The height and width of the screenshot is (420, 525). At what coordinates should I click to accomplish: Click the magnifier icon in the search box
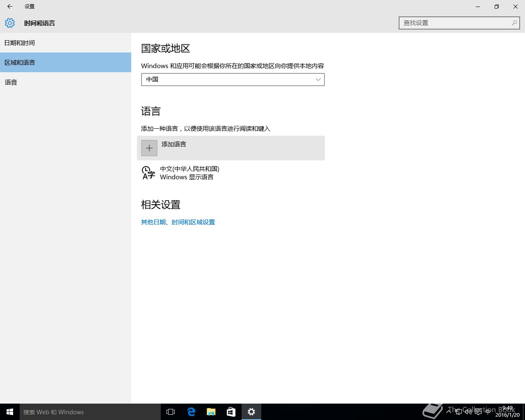pos(514,23)
